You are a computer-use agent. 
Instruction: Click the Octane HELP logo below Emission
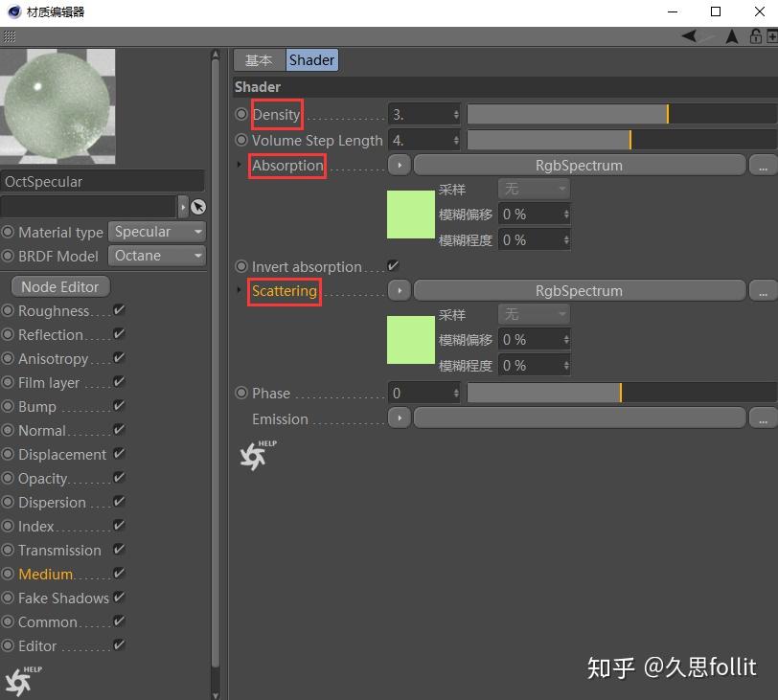point(255,455)
